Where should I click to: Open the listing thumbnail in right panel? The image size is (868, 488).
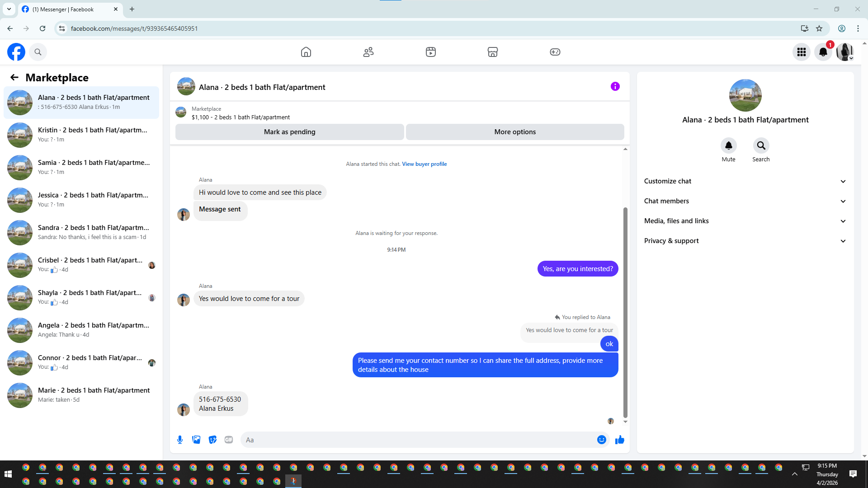point(745,95)
